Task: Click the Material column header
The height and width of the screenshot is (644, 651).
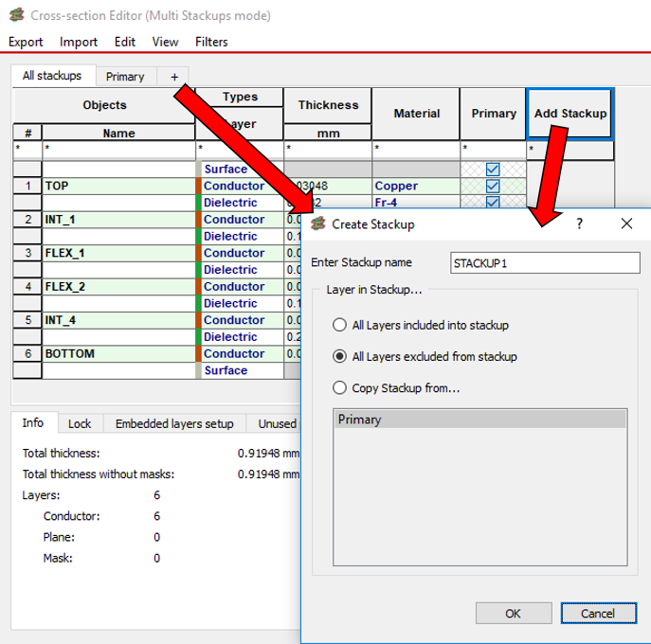Action: [416, 114]
